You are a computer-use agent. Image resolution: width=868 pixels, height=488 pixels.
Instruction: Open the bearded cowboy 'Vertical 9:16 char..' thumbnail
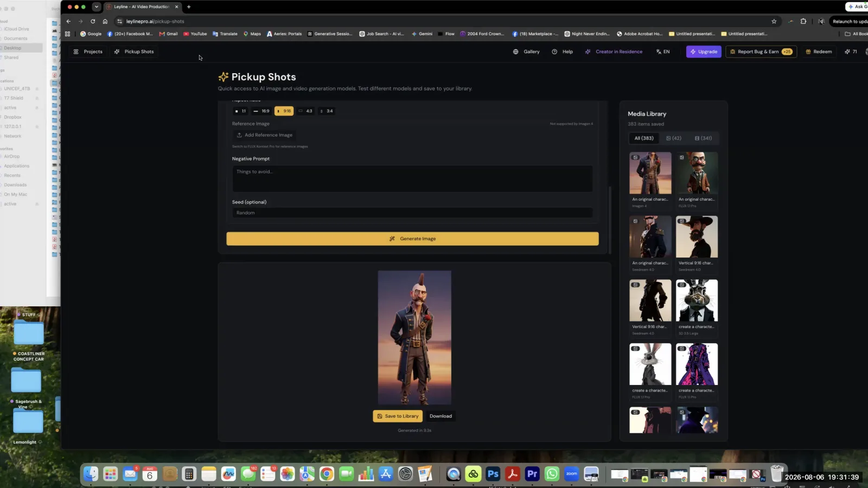pos(697,237)
